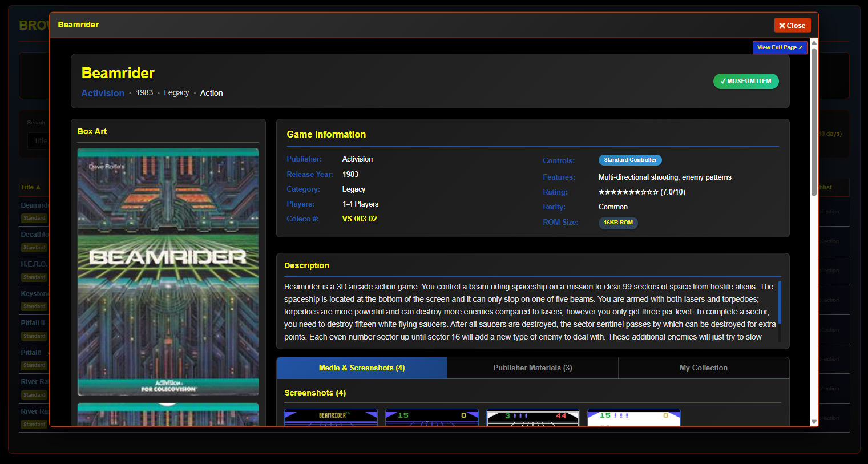Click the blue Description scrollbar thumb

(780, 302)
